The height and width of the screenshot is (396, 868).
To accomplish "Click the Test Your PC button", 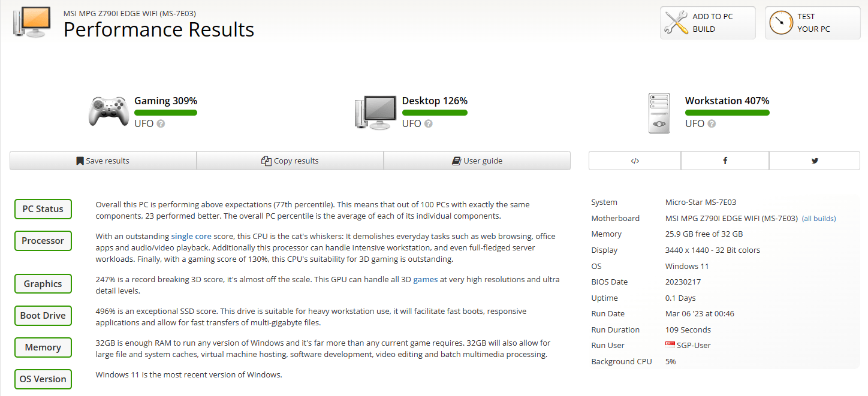I will pos(812,23).
